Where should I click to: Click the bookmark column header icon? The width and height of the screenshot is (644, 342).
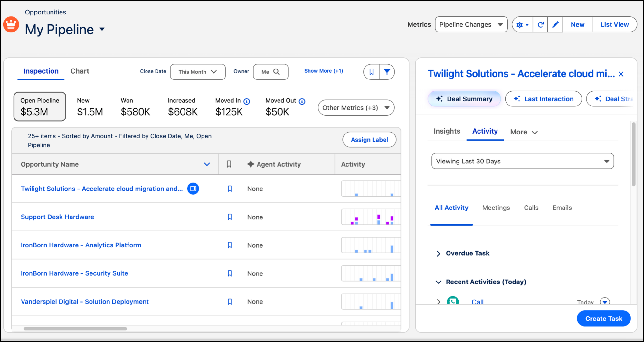click(229, 164)
